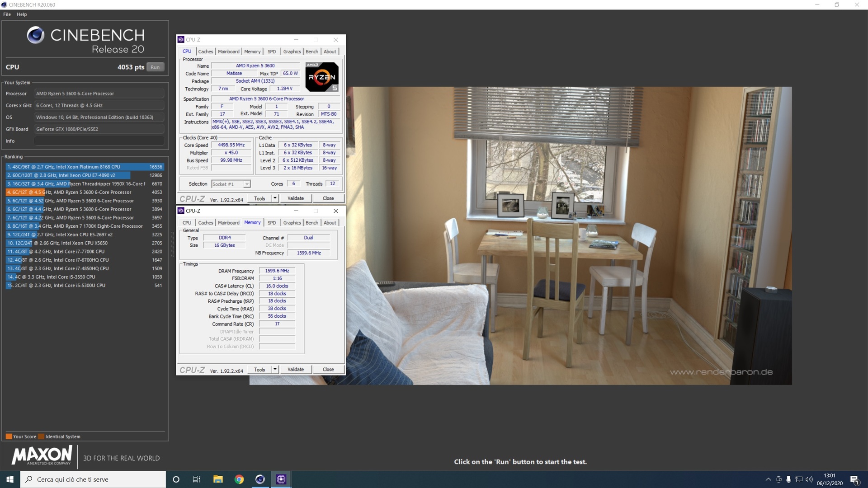Open the Help menu in Cinebench
Image resolution: width=868 pixels, height=488 pixels.
(22, 14)
